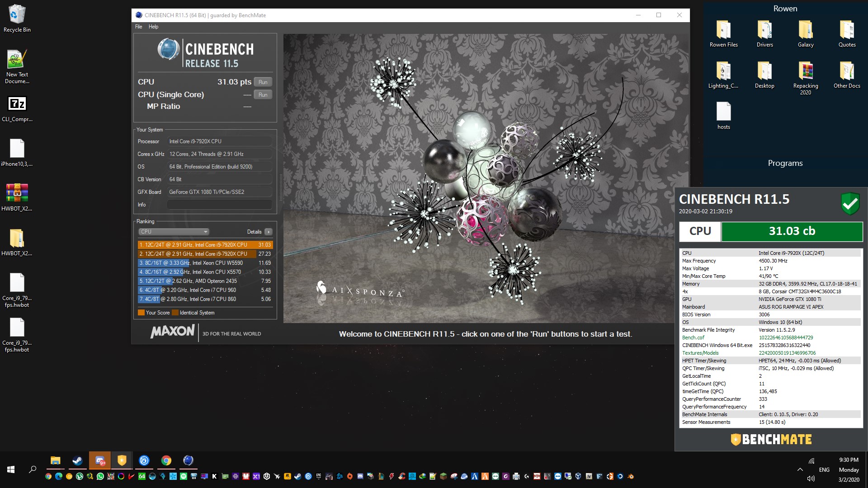Open Rowen Files folder

[723, 34]
